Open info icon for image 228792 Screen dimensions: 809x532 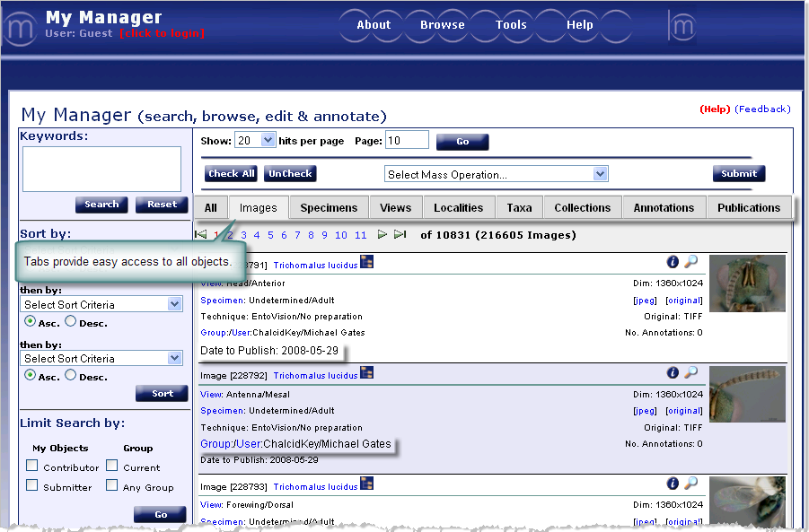coord(673,372)
